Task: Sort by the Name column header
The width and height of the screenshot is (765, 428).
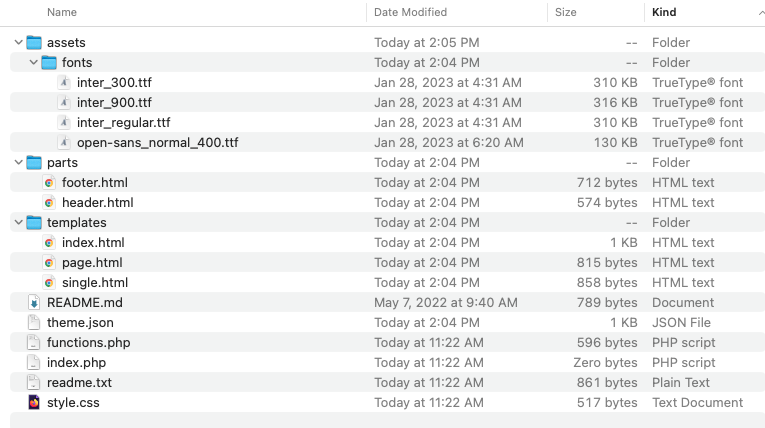Action: coord(62,12)
